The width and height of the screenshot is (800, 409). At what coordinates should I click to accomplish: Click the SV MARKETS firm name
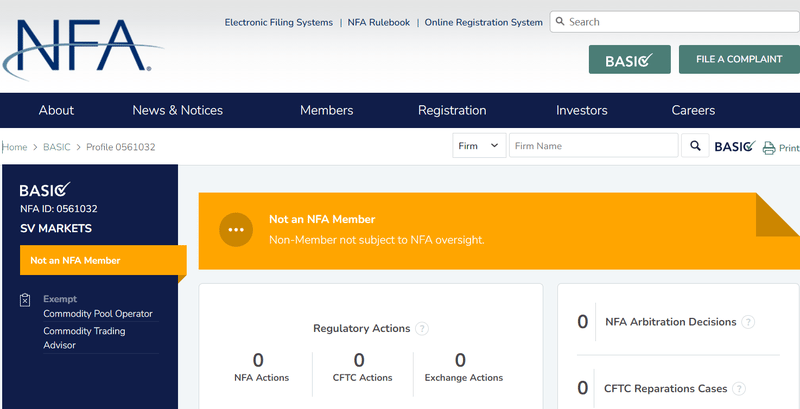point(56,228)
